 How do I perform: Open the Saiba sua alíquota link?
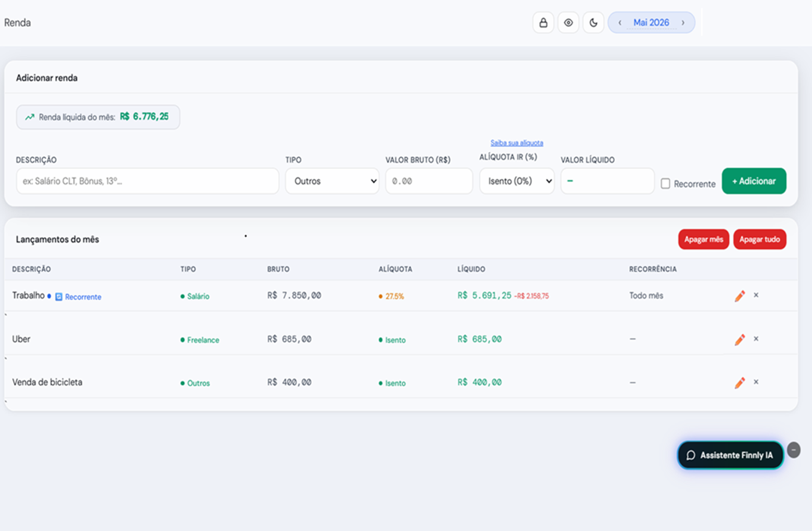[x=517, y=143]
